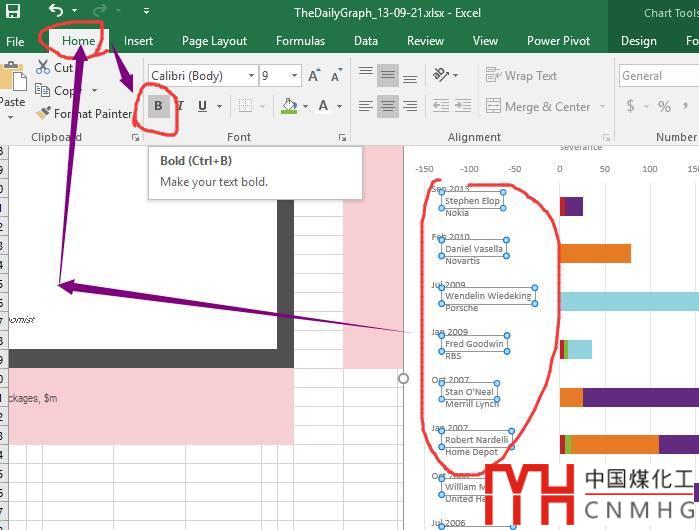Click the orange Novartis bar

(595, 253)
